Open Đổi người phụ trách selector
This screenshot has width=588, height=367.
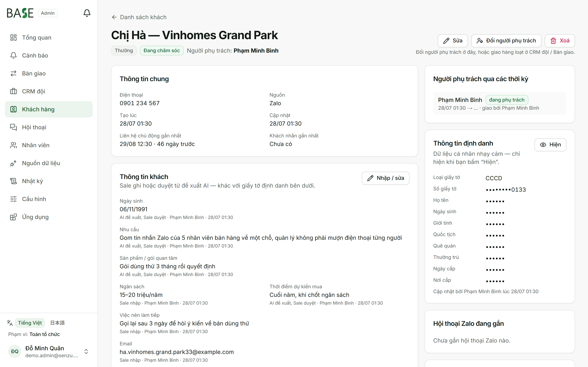(506, 41)
